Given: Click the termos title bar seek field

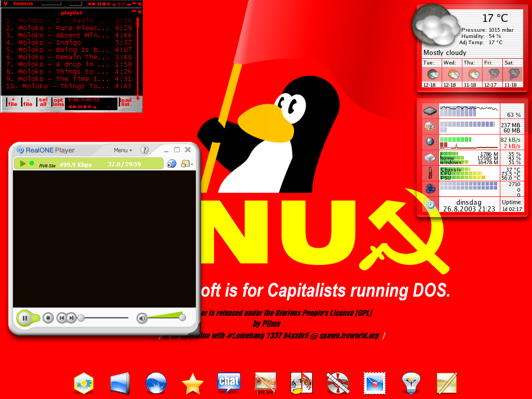Looking at the screenshot, I should click(x=51, y=4).
